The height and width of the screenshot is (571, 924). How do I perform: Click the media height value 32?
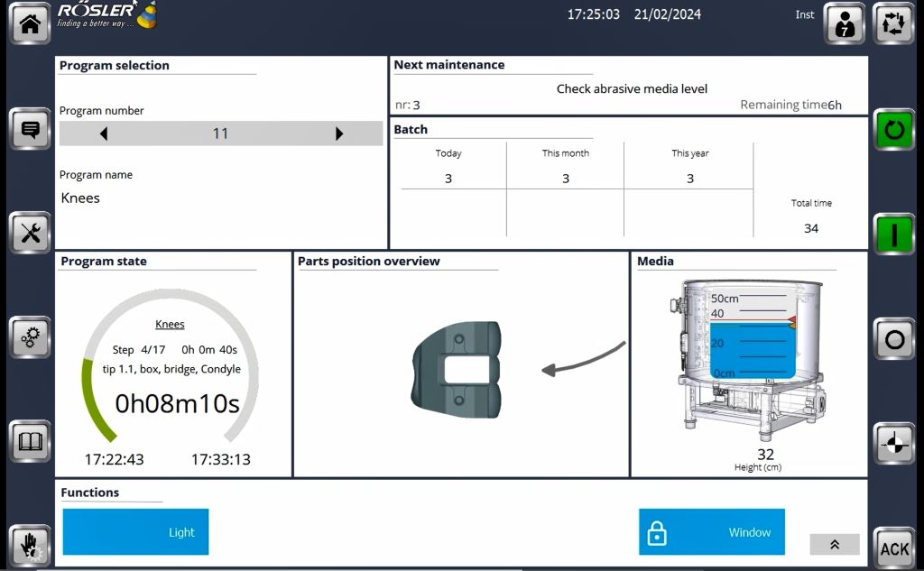pos(765,455)
